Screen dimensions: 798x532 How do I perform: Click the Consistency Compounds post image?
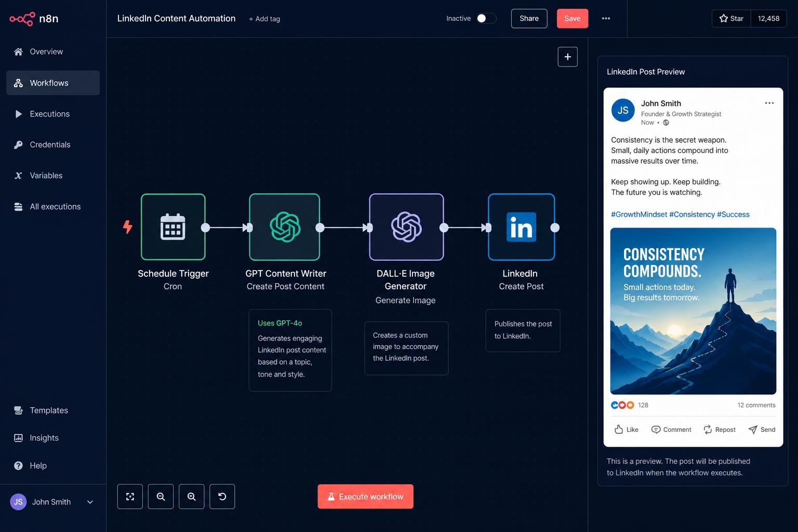point(693,311)
